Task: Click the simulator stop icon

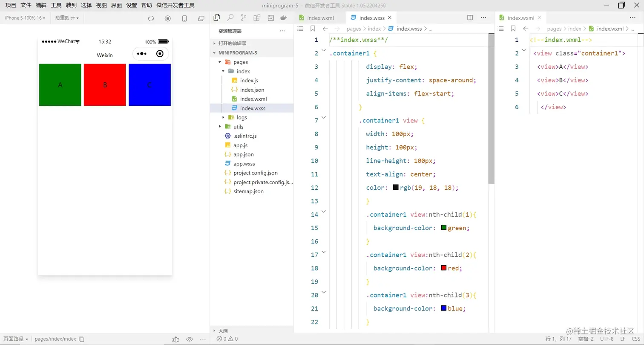Action: pyautogui.click(x=168, y=18)
